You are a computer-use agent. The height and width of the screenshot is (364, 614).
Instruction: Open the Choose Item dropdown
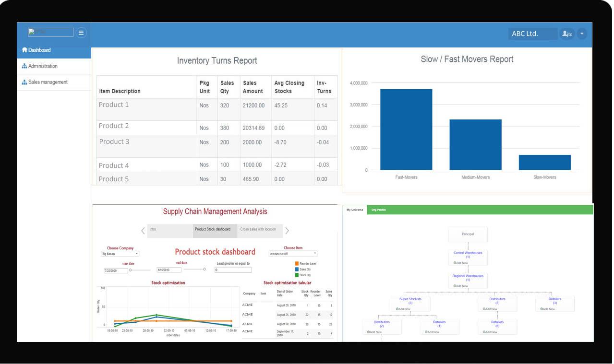click(293, 253)
